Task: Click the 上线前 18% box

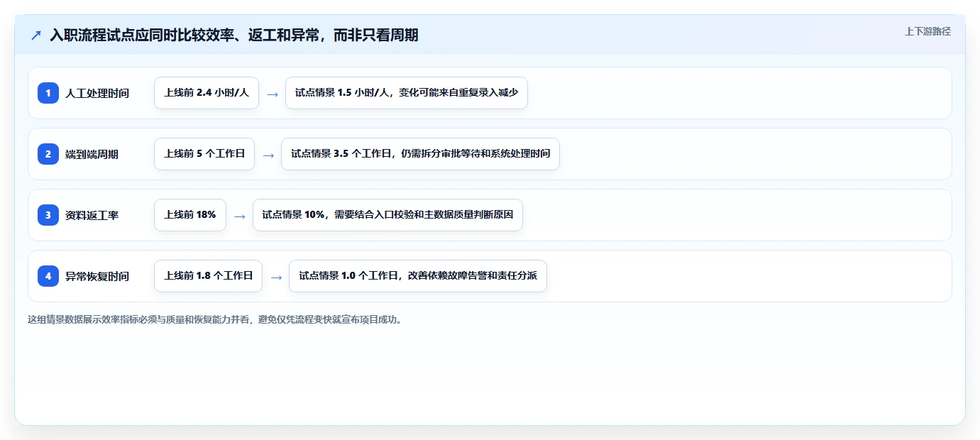Action: (190, 215)
